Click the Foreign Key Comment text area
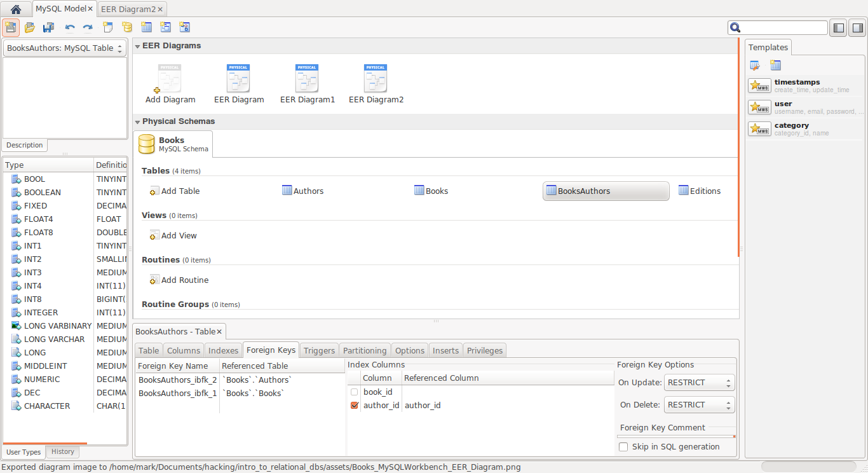 pyautogui.click(x=676, y=437)
